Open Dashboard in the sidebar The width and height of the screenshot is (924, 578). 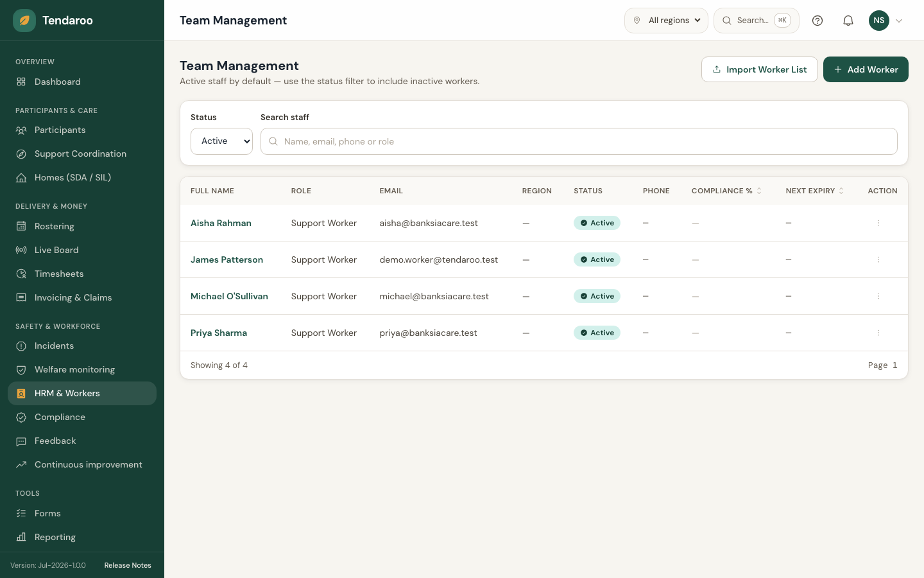[x=82, y=82]
